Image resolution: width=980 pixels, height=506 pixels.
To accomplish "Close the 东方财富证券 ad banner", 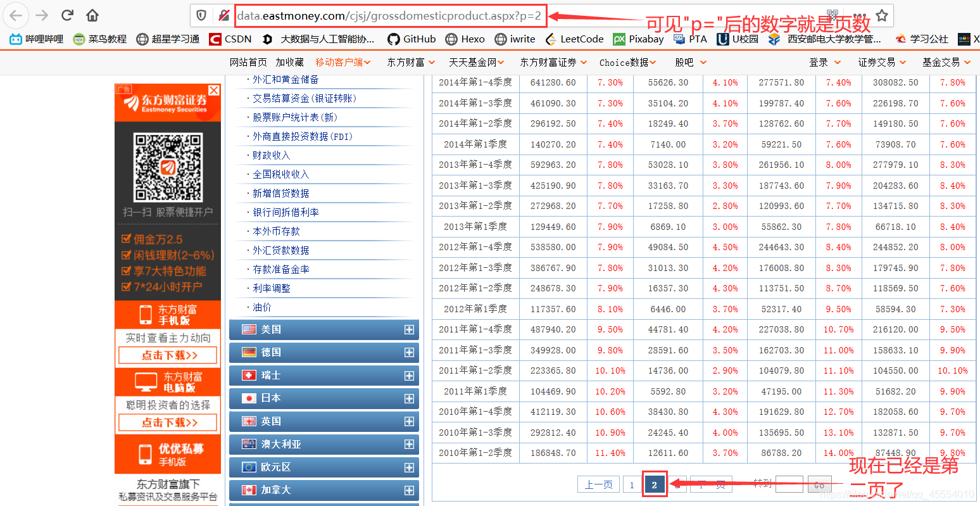I will click(214, 90).
